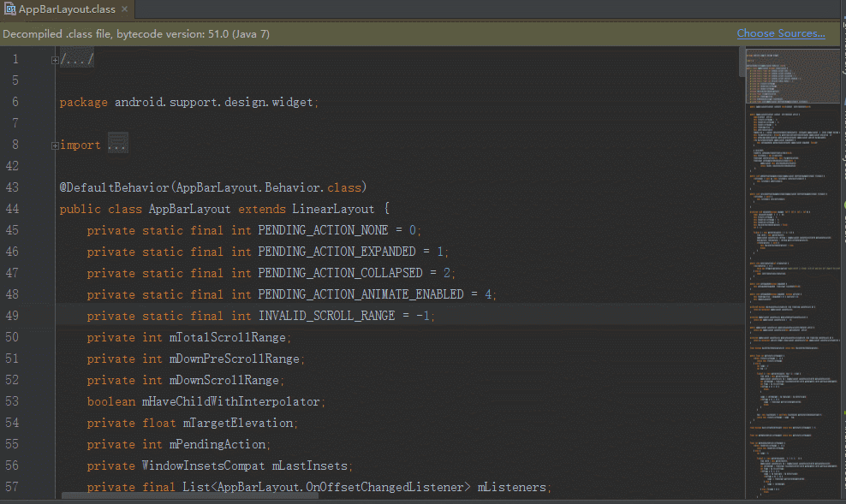This screenshot has height=504, width=846.
Task: Expand the folded import statements with the plus icon
Action: (x=55, y=145)
